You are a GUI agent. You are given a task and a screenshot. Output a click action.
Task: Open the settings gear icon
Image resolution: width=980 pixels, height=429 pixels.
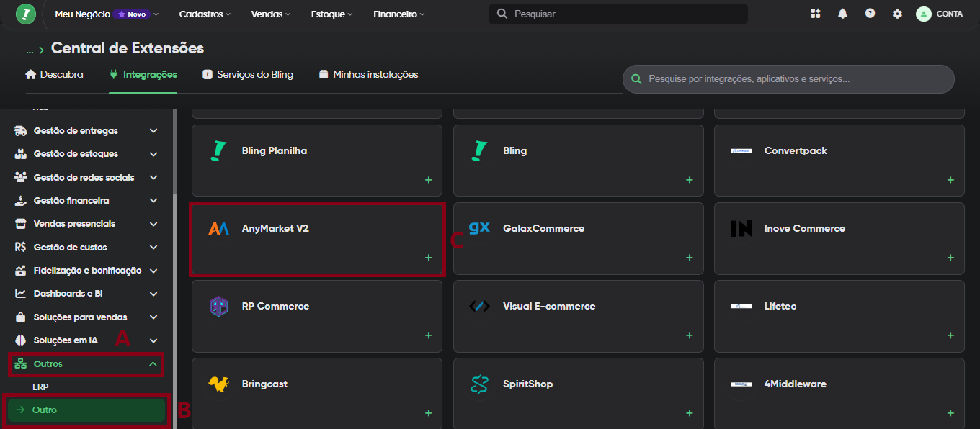pos(897,14)
